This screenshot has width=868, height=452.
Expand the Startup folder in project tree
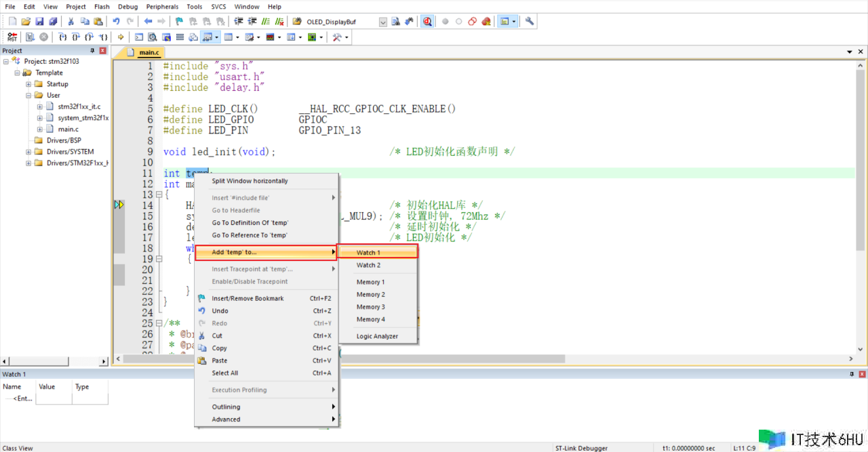tap(28, 84)
